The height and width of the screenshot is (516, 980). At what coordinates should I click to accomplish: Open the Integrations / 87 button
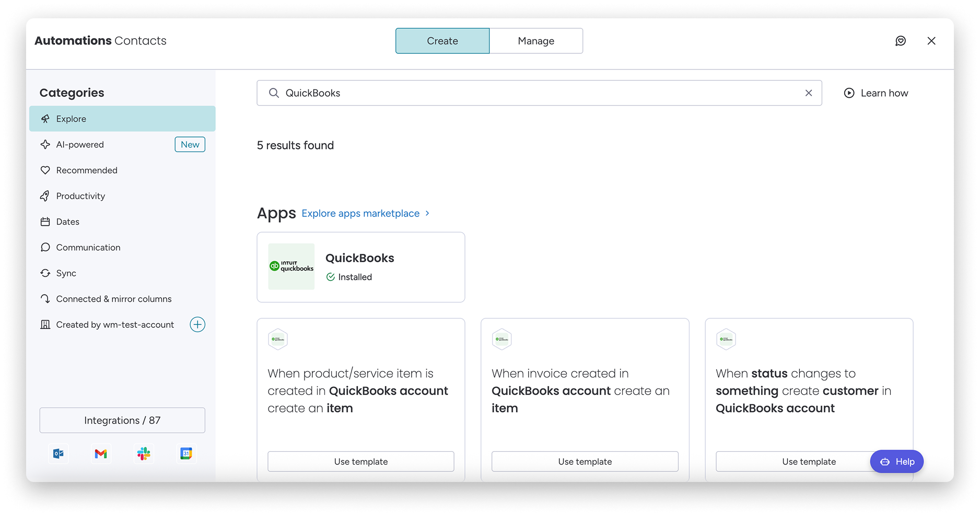point(122,420)
